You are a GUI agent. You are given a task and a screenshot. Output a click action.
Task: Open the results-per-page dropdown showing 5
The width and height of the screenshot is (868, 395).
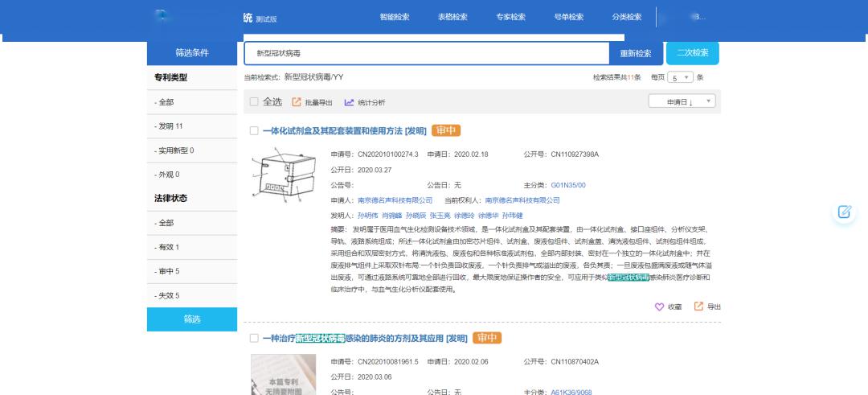[x=681, y=77]
